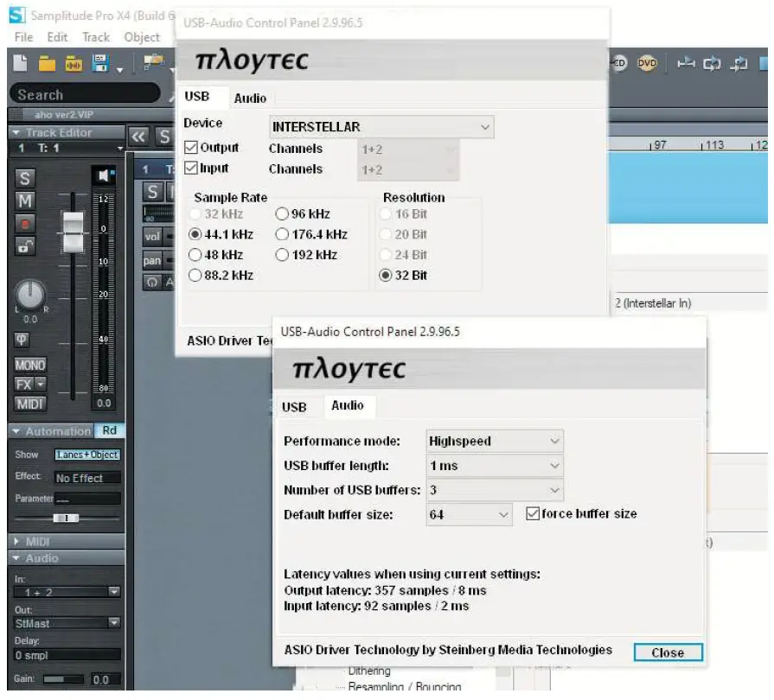Solo the track in Track Editor
This screenshot has width=774, height=700.
[25, 178]
